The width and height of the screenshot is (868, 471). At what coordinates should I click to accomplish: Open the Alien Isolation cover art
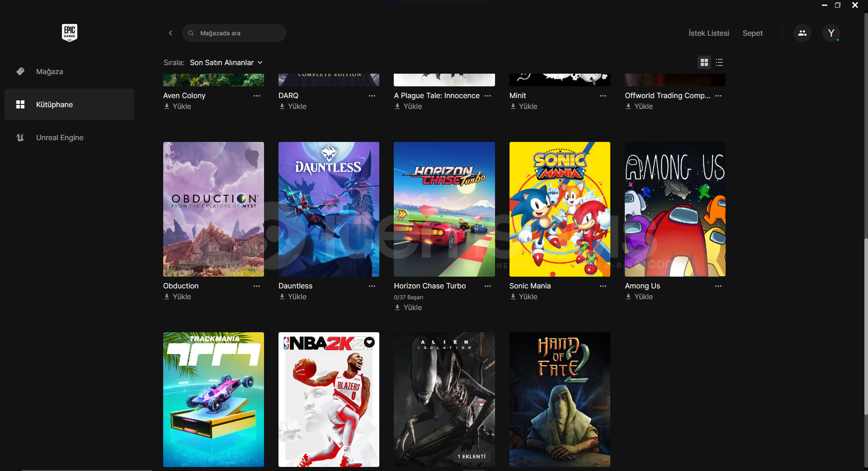tap(444, 400)
